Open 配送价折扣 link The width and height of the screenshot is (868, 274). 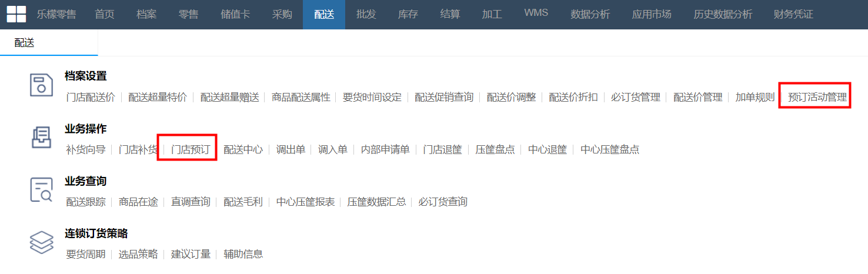point(573,97)
